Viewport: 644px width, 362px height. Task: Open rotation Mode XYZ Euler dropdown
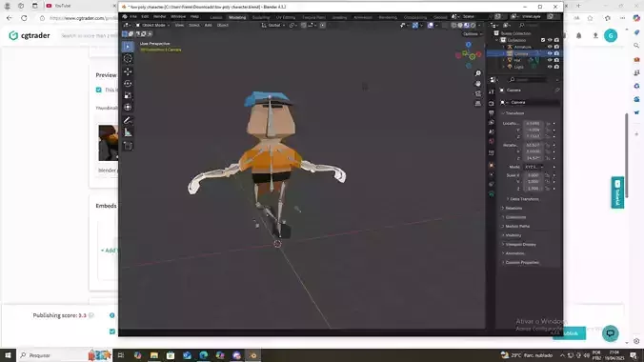coord(533,167)
